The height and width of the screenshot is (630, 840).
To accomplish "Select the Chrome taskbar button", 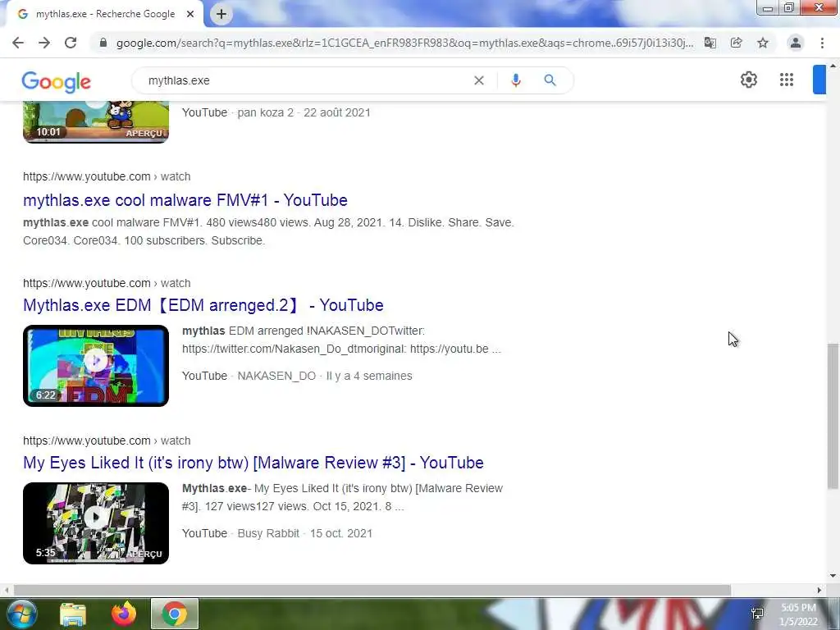I will tap(175, 614).
